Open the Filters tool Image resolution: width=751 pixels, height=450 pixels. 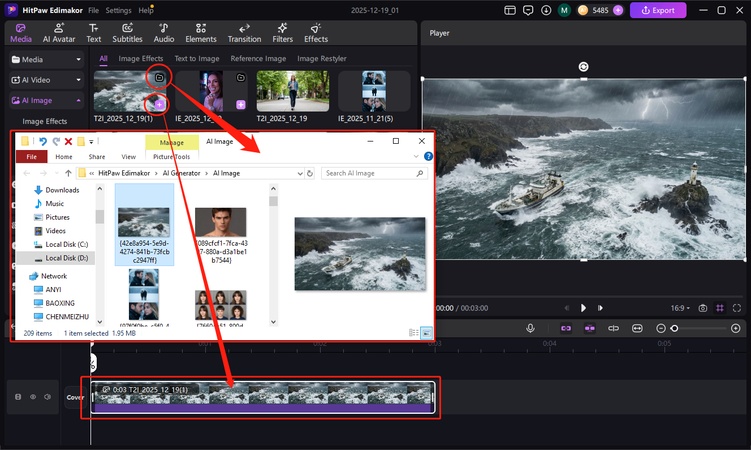283,30
